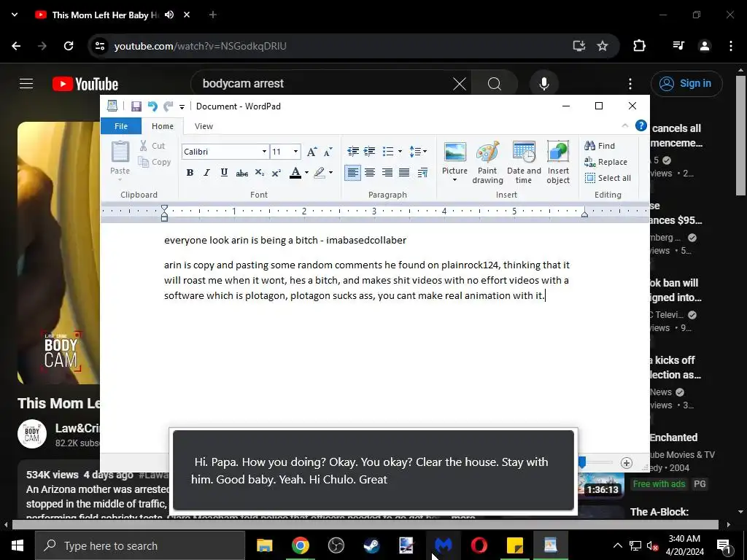Shrink the font size

[328, 152]
